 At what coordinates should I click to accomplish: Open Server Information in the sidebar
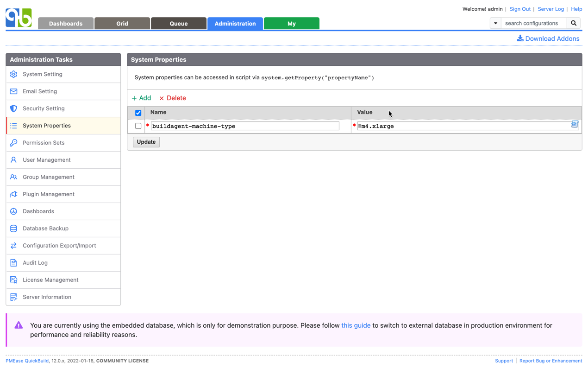coord(63,297)
